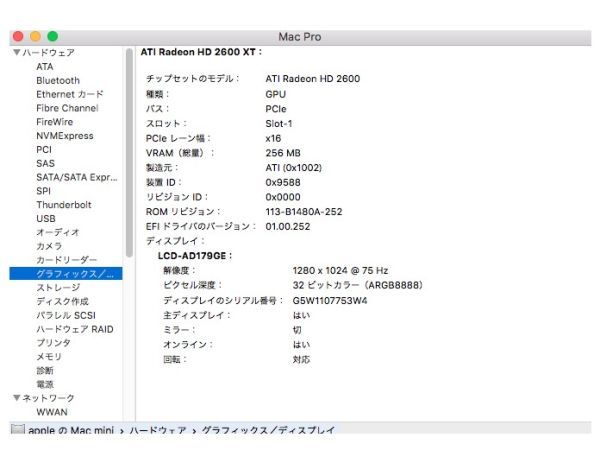The image size is (600, 463).
Task: Open the ハードウェア RAID entry
Action: pos(75,329)
